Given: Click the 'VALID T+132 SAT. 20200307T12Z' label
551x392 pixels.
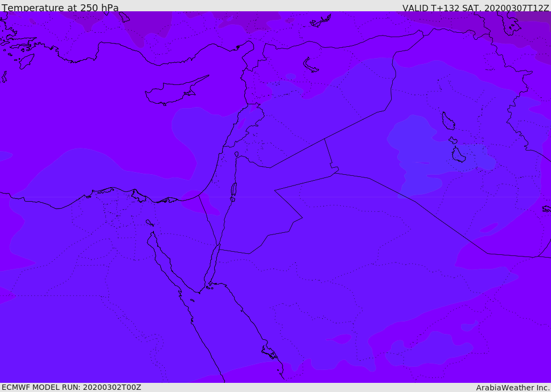Looking at the screenshot, I should click(x=476, y=8).
